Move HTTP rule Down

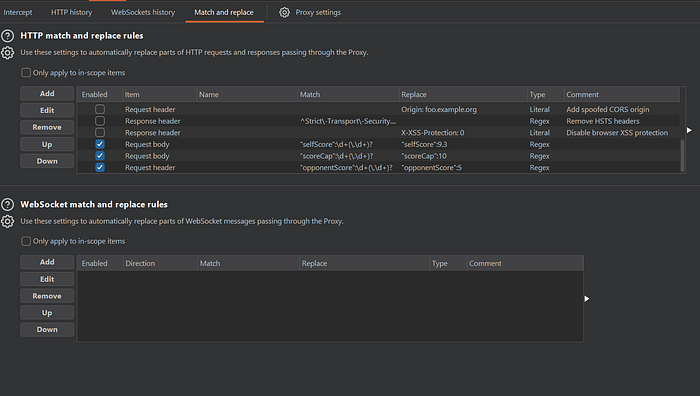(x=47, y=161)
